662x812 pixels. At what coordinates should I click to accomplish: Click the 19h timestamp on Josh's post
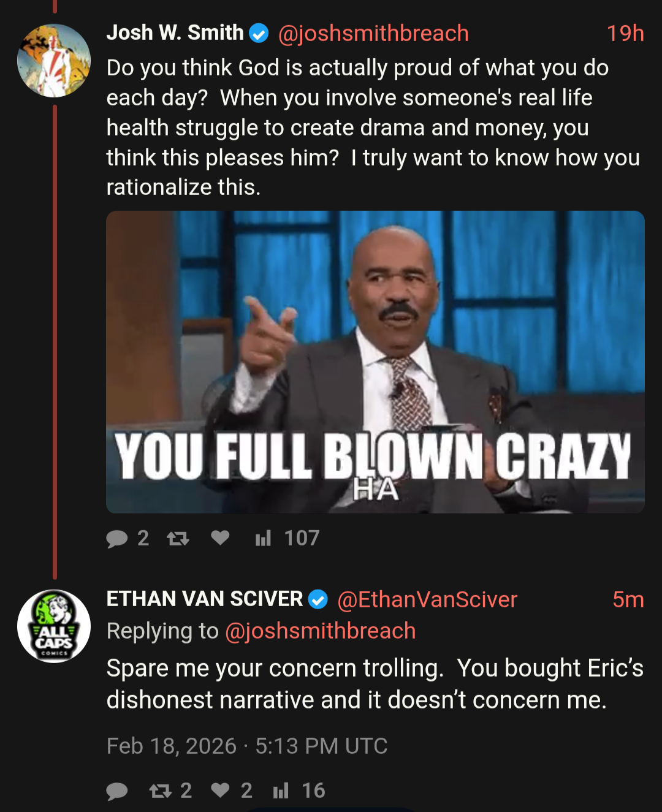[x=625, y=34]
